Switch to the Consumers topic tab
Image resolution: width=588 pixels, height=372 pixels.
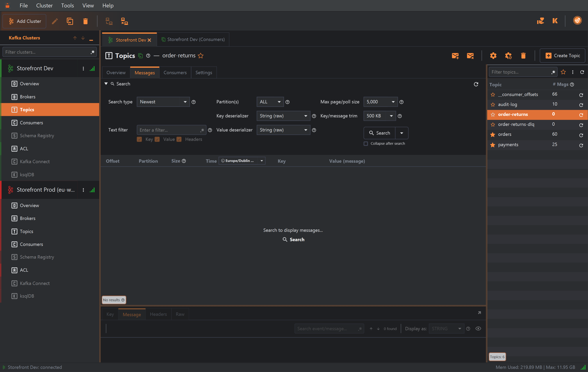click(175, 72)
